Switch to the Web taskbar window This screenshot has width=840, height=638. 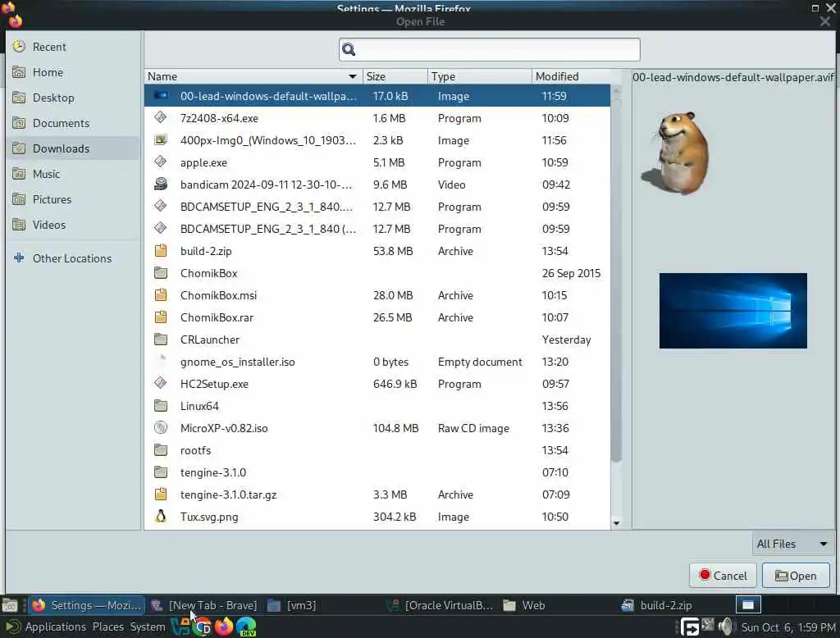click(x=558, y=605)
